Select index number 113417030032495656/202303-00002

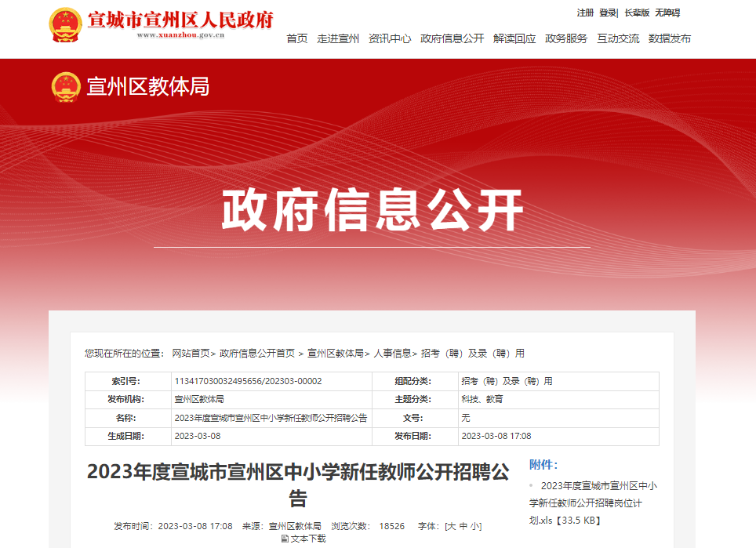tap(248, 381)
